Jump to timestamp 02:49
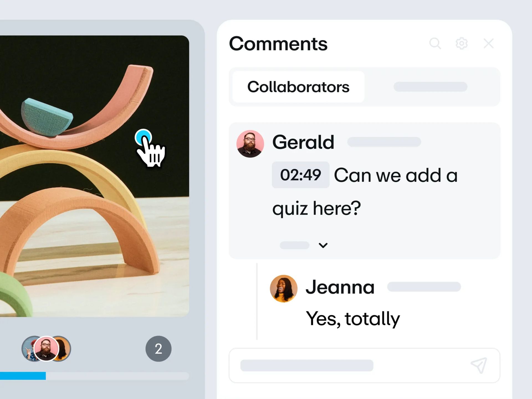The image size is (532, 399). click(301, 175)
